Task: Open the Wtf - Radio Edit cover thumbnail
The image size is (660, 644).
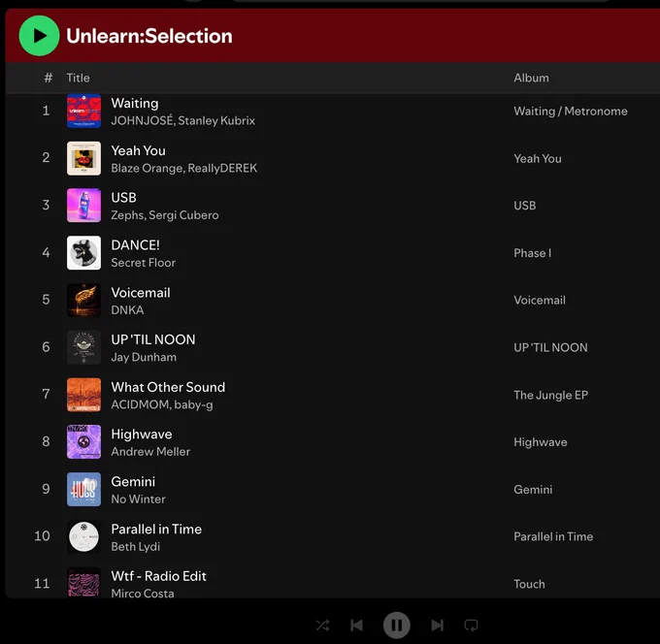Action: click(x=83, y=583)
